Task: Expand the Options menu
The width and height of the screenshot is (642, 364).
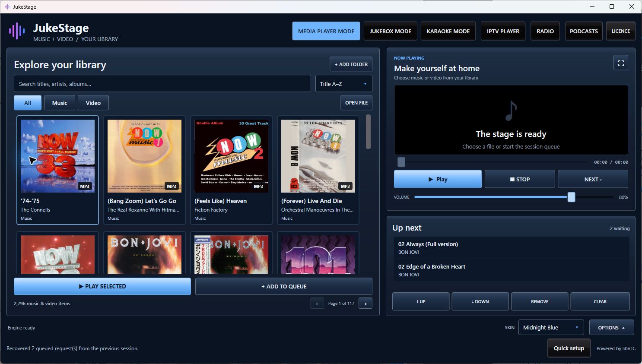Action: (611, 328)
